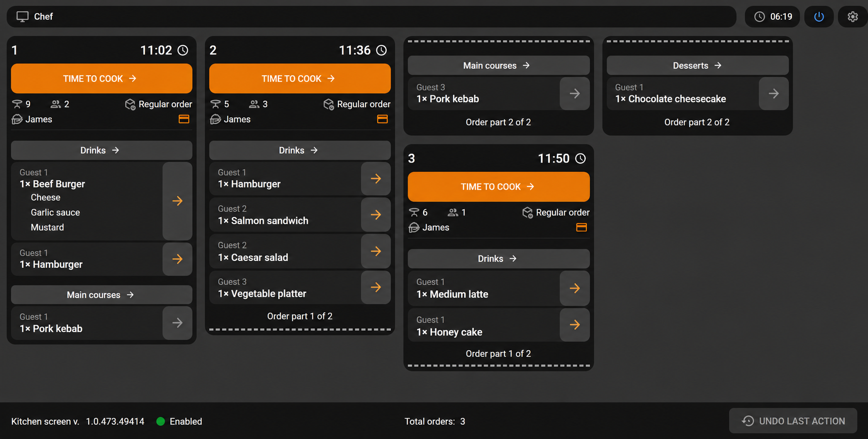This screenshot has width=868, height=439.
Task: Click TIME TO COOK on order 3
Action: pyautogui.click(x=499, y=187)
